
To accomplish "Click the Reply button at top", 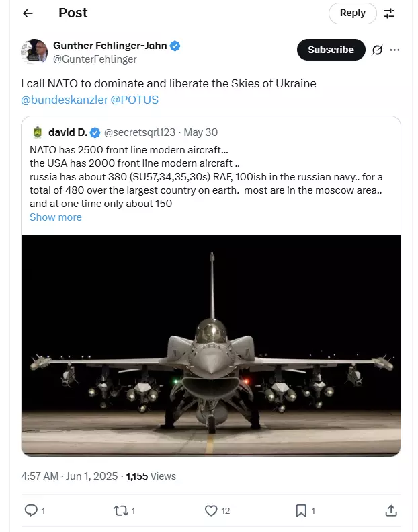I will pyautogui.click(x=353, y=13).
